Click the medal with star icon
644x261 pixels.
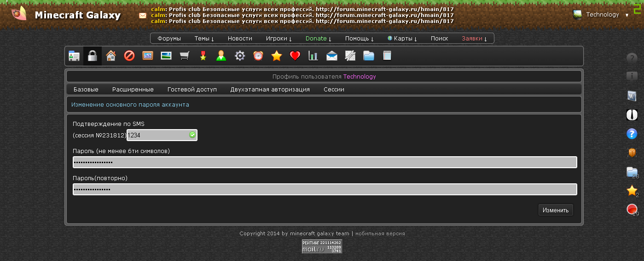point(203,56)
